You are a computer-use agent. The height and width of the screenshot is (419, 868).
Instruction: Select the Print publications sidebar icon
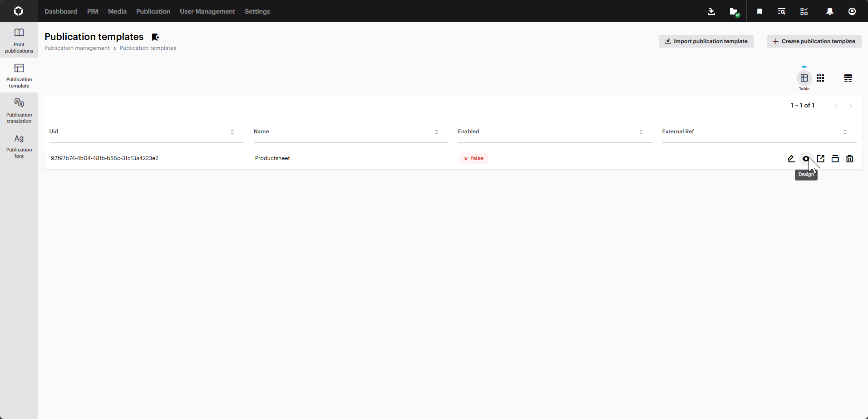pyautogui.click(x=19, y=39)
